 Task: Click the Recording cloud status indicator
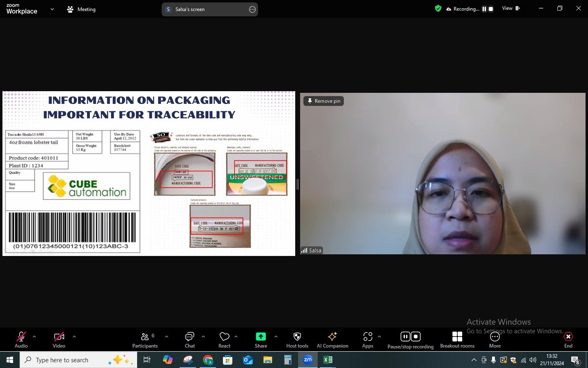click(462, 9)
